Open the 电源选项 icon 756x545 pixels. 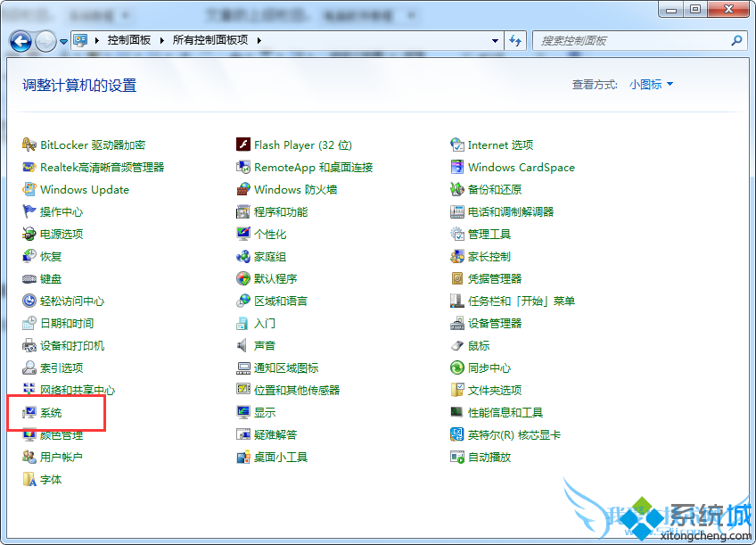pos(29,234)
